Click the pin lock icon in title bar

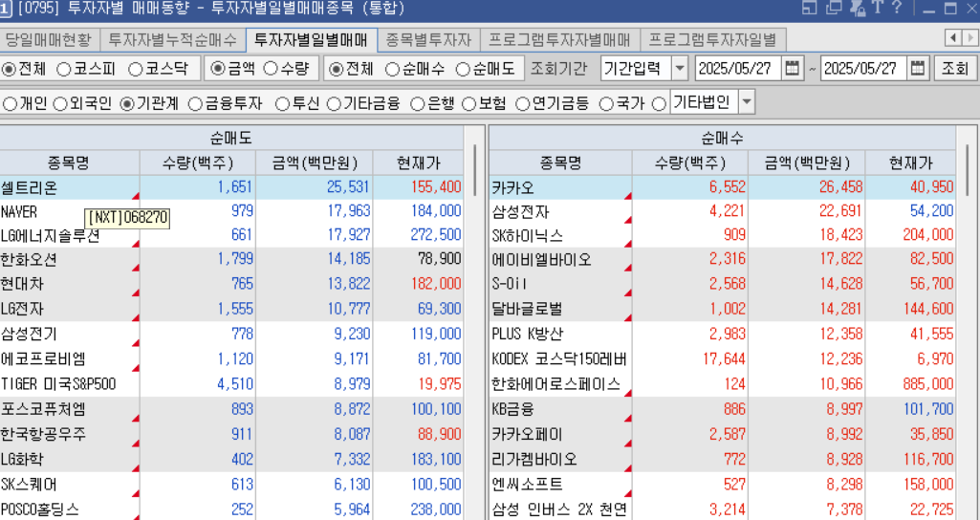tap(859, 8)
